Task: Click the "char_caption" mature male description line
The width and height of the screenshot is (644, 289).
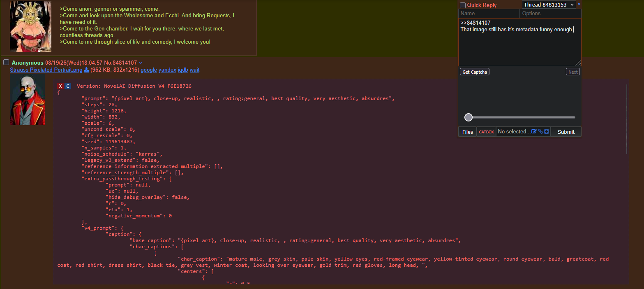Action: click(333, 262)
